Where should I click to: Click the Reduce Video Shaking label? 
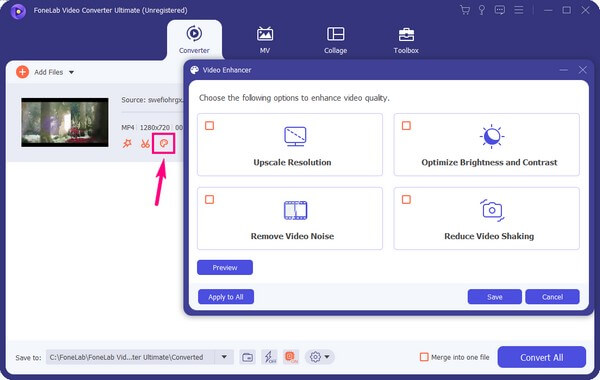pyautogui.click(x=489, y=236)
